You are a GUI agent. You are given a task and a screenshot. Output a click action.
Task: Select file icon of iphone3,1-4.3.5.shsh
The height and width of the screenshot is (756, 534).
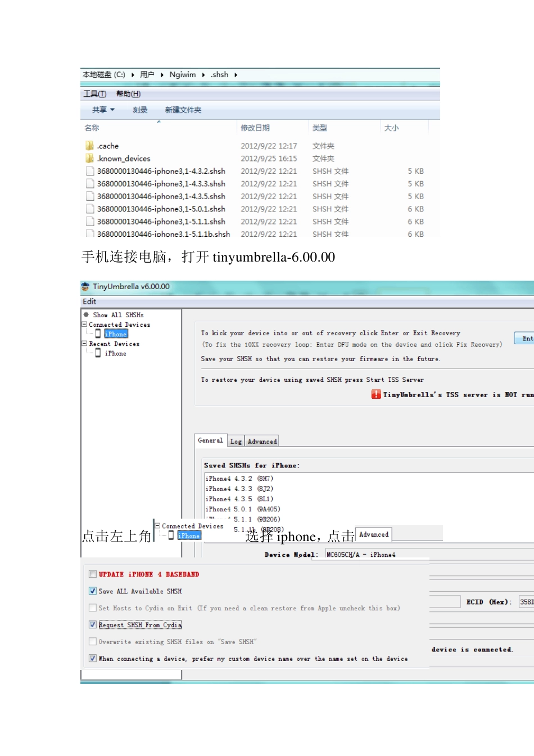click(90, 196)
